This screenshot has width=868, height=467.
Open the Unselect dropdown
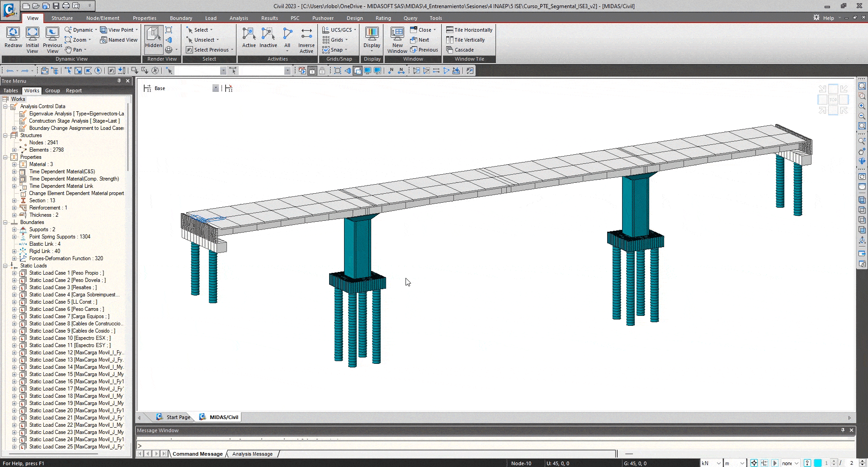203,40
